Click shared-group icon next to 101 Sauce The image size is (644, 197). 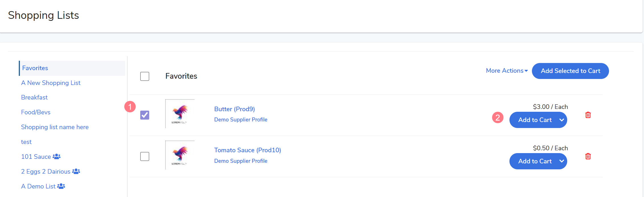57,157
